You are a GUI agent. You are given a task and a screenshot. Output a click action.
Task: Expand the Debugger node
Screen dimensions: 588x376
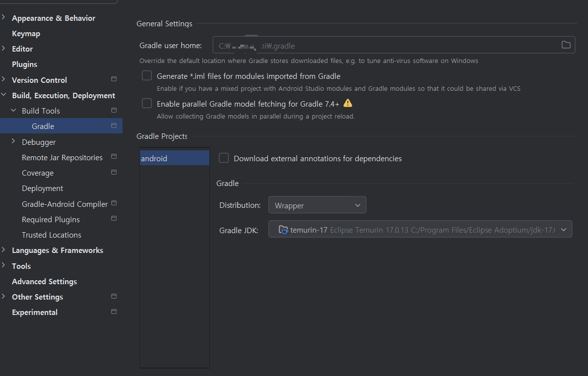tap(13, 141)
